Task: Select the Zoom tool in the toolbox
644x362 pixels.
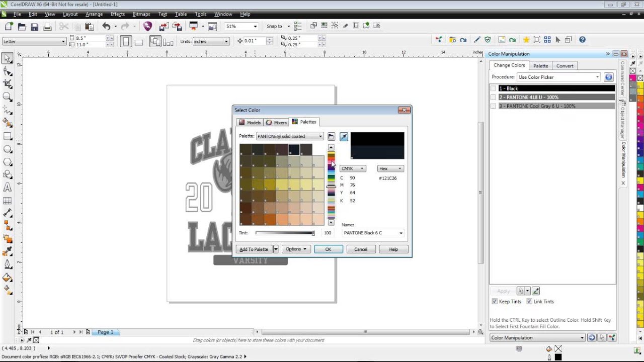Action: pyautogui.click(x=8, y=97)
